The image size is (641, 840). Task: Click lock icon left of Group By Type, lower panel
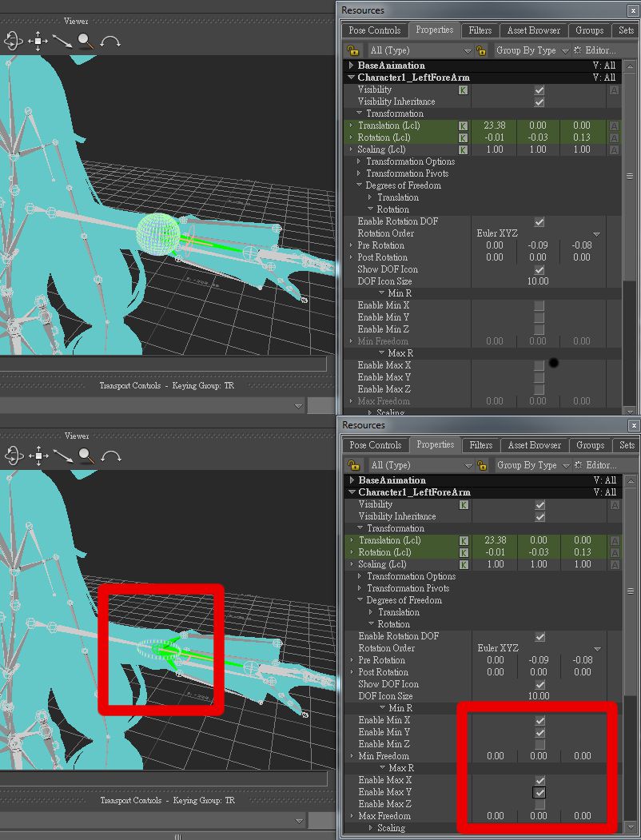tap(482, 465)
